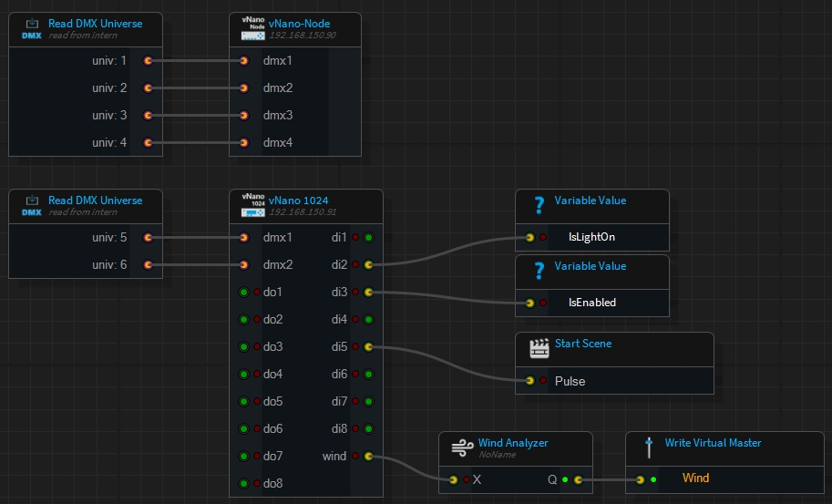Click the DMX icon on the lower Read DMX Universe node

point(32,205)
